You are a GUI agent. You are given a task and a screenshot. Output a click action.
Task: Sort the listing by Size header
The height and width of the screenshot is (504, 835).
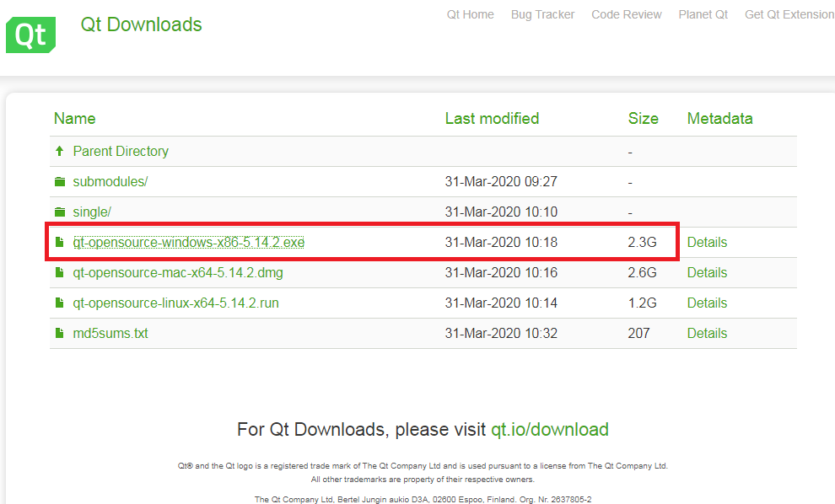[644, 118]
